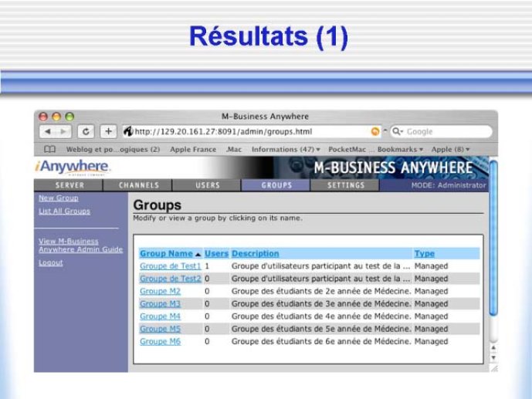Image resolution: width=532 pixels, height=399 pixels.
Task: Click the scrollbar down arrow
Action: (493, 357)
